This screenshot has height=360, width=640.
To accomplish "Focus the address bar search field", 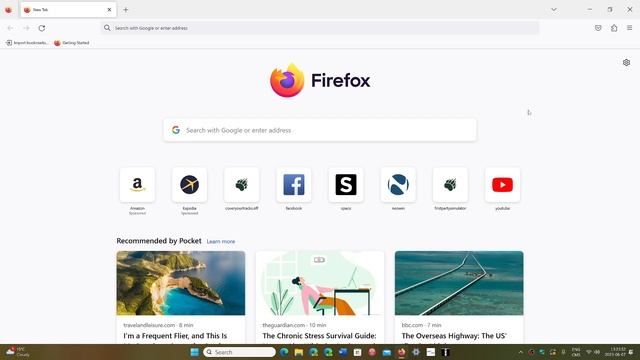I will [320, 28].
